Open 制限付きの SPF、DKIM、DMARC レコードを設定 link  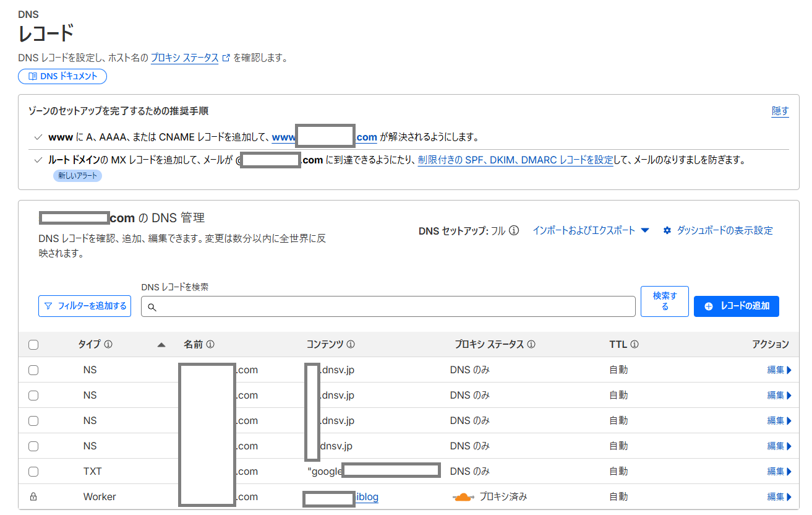(x=515, y=160)
